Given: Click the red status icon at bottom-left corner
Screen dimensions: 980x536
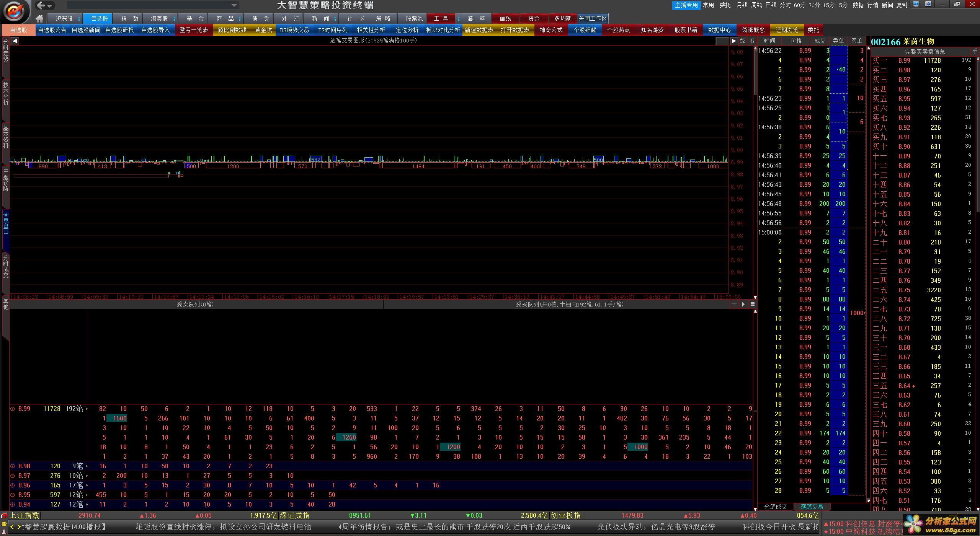Looking at the screenshot, I should pyautogui.click(x=4, y=516).
